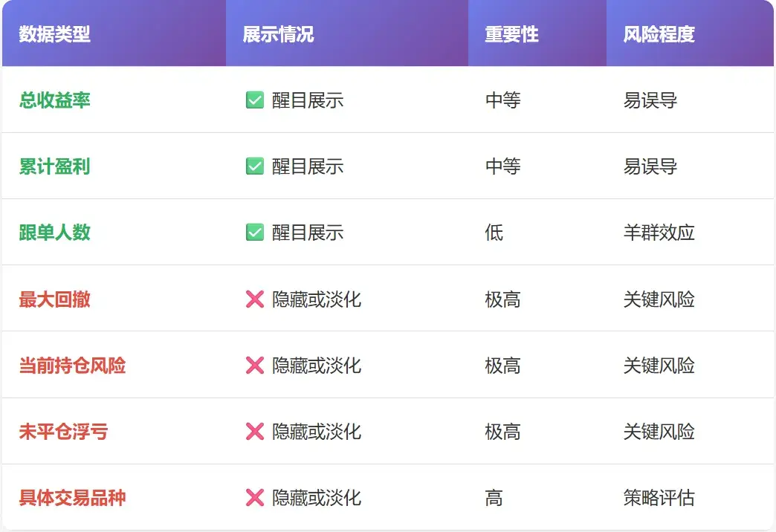Click the red X in 最大回撤 row
This screenshot has height=532, width=776.
(x=255, y=299)
